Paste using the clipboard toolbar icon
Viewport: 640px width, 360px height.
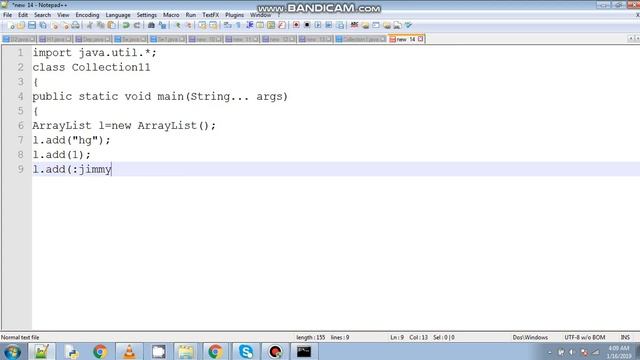pyautogui.click(x=111, y=25)
